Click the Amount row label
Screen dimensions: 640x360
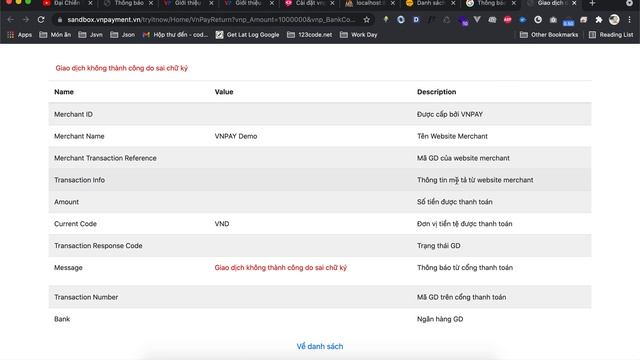click(67, 202)
